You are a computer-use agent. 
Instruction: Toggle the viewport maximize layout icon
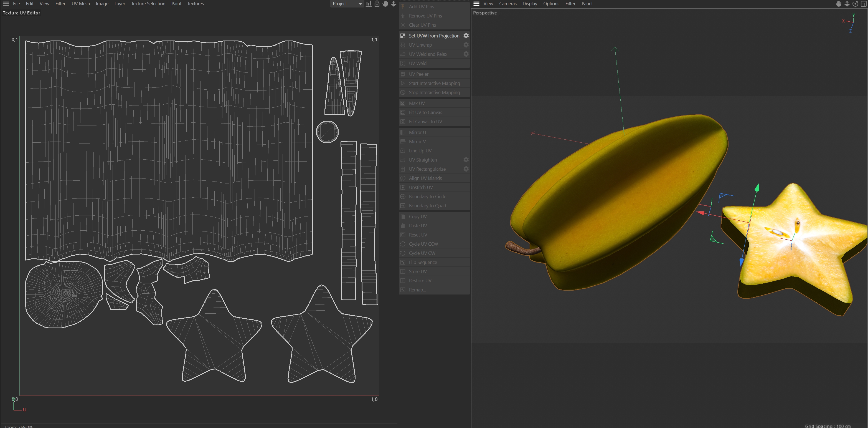[x=863, y=4]
